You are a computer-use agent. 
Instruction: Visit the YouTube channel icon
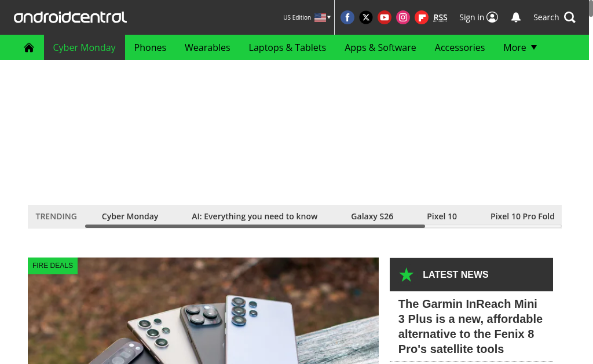[385, 17]
